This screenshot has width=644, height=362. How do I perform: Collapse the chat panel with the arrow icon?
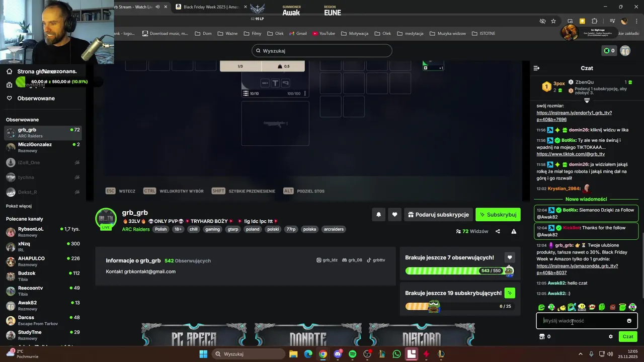click(536, 68)
